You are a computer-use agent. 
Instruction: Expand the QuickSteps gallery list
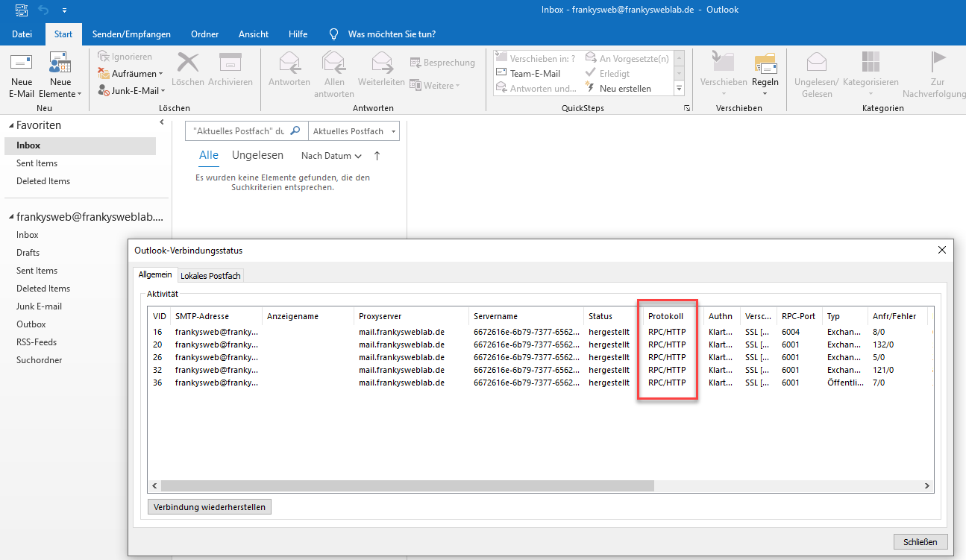[x=679, y=88]
